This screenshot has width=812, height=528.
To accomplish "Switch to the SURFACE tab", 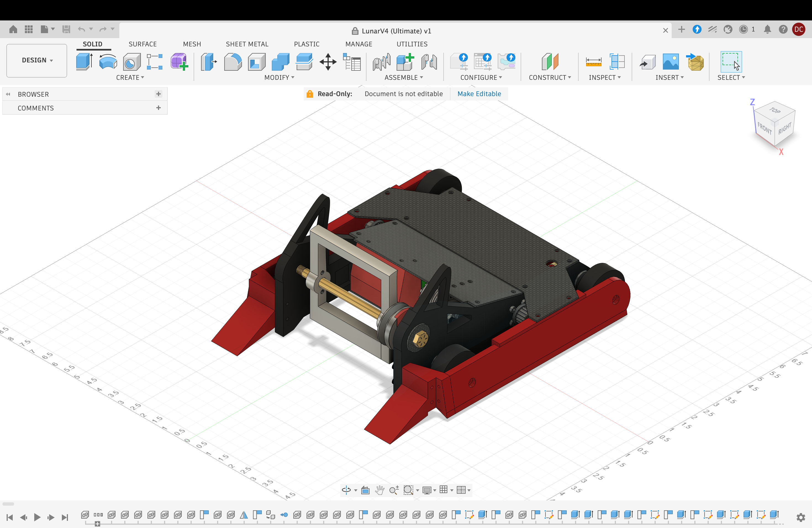I will pyautogui.click(x=143, y=44).
